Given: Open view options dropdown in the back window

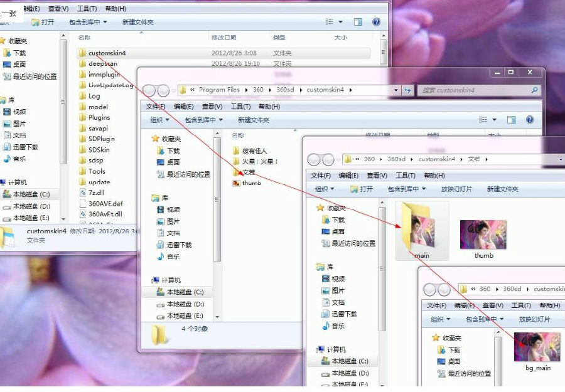Looking at the screenshot, I should (x=340, y=22).
